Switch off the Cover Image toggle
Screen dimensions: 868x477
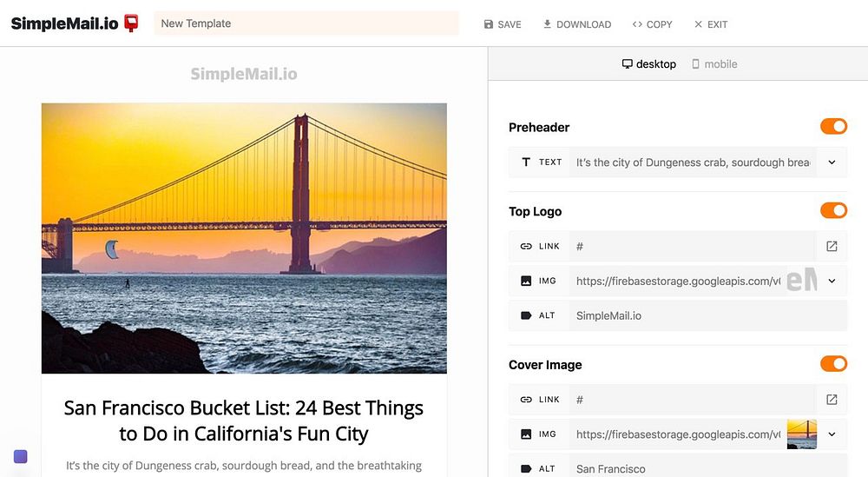833,364
